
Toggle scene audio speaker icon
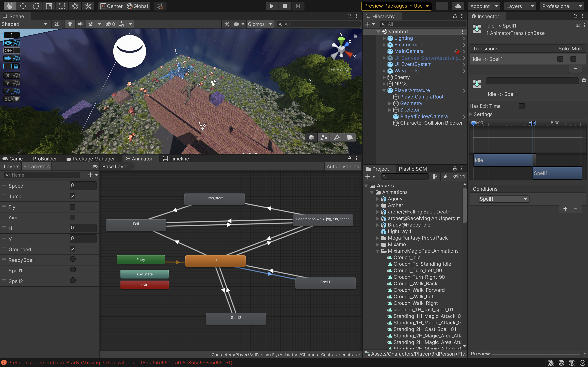(80, 24)
